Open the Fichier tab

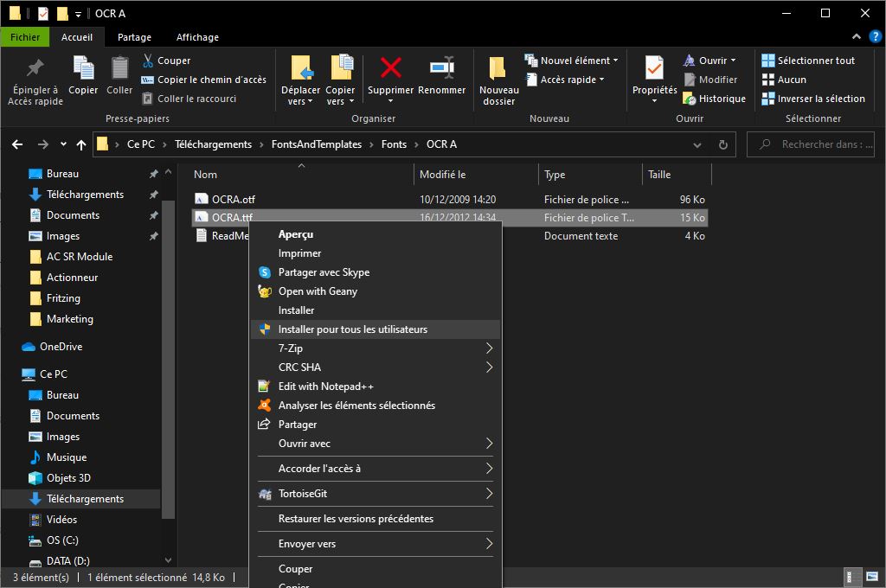click(x=25, y=37)
